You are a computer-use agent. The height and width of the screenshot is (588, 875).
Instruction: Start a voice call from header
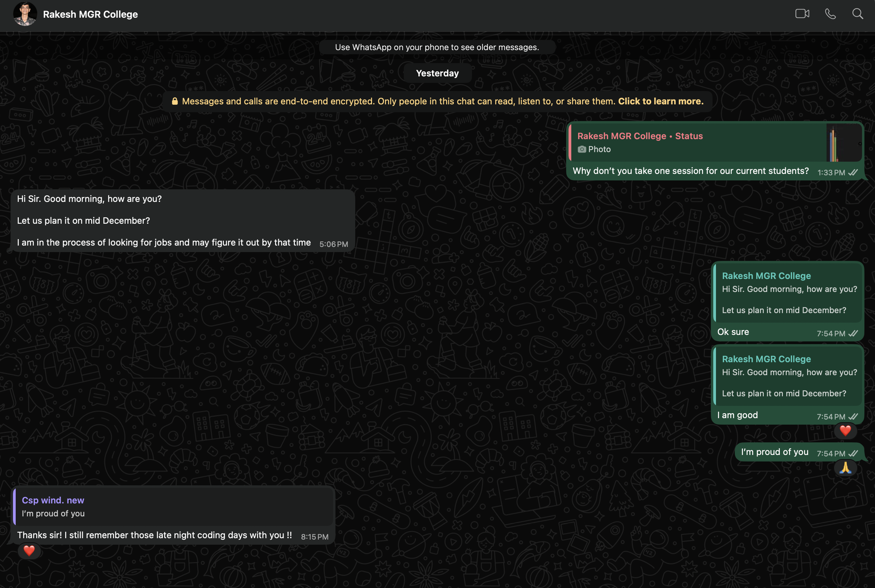[830, 14]
